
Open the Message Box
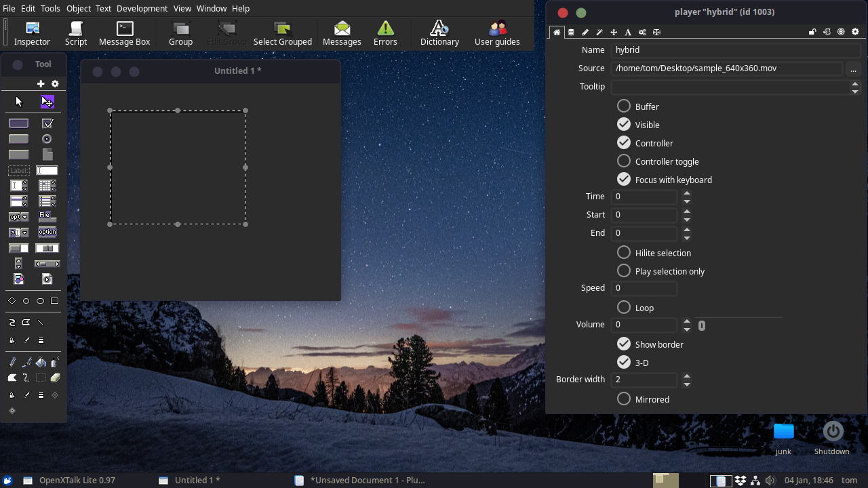point(125,33)
